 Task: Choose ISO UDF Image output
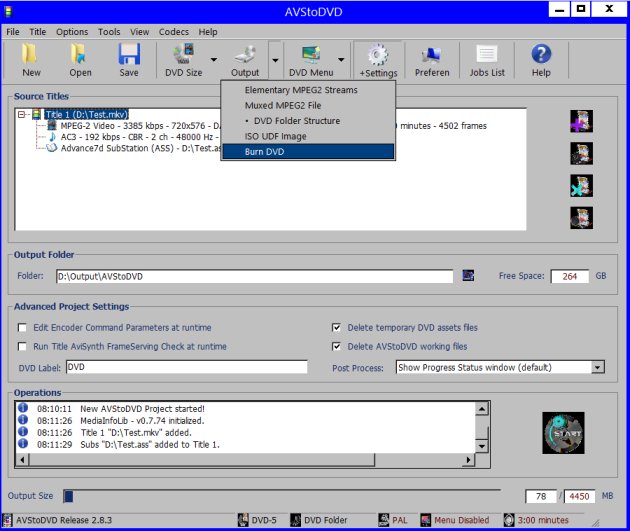pos(308,136)
